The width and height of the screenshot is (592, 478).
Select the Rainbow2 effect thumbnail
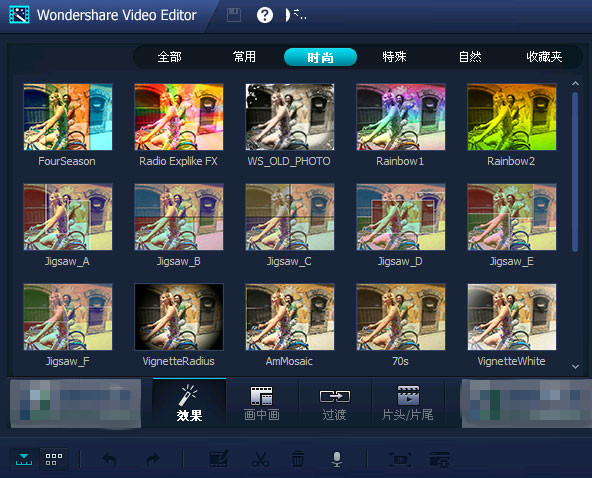coord(512,117)
